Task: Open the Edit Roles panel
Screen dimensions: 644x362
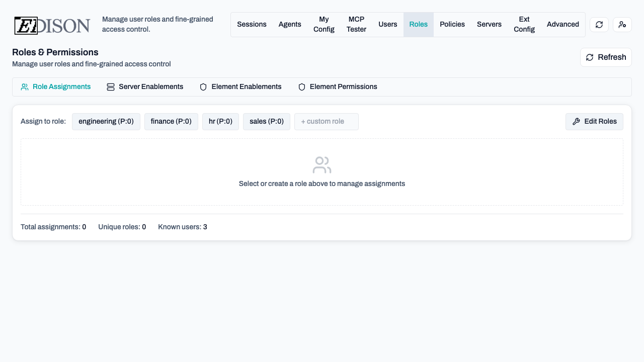Action: point(594,121)
